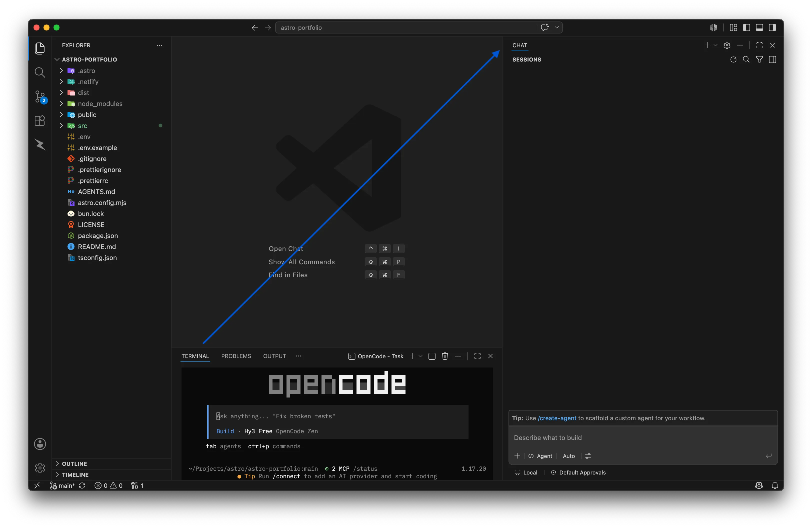The image size is (812, 528).
Task: Collapse the ASTRO-PORTFOLIO root folder
Action: pos(111,59)
